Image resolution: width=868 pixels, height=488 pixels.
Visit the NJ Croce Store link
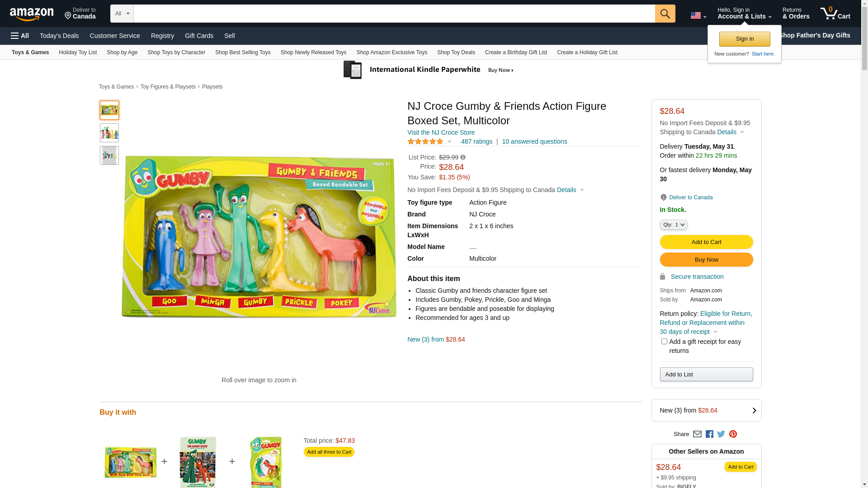[441, 132]
